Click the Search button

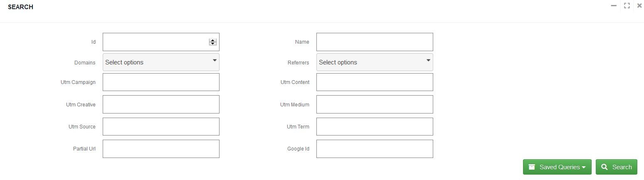tap(616, 167)
